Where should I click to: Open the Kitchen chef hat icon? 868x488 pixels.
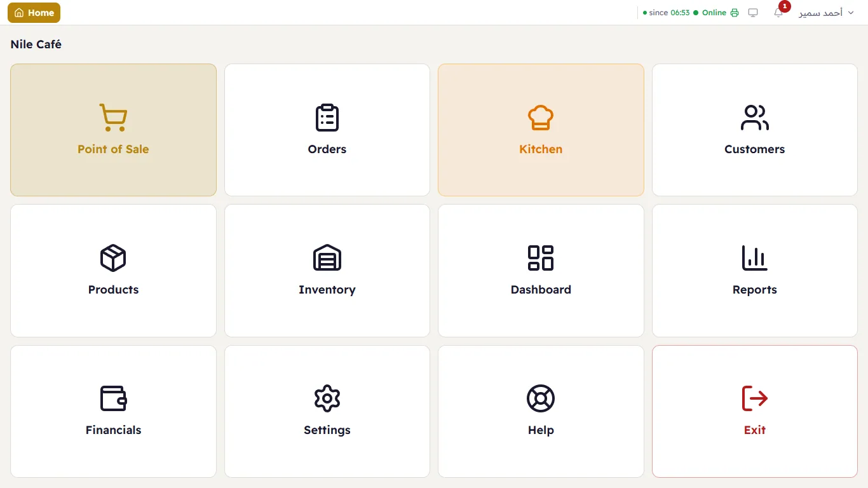541,118
